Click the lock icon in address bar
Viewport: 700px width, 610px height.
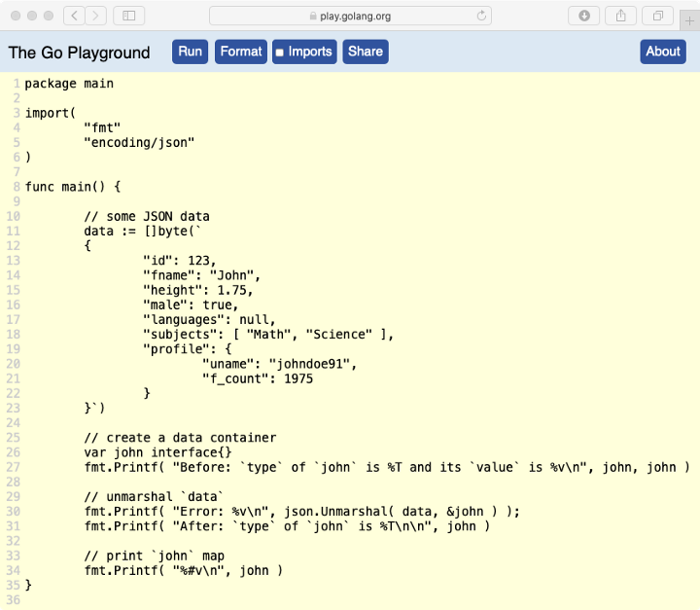point(313,16)
